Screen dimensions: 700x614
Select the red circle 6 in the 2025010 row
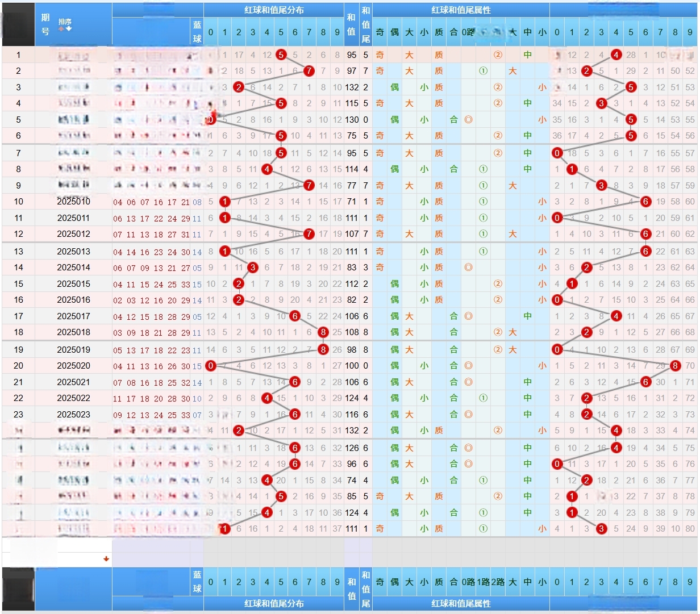(645, 202)
